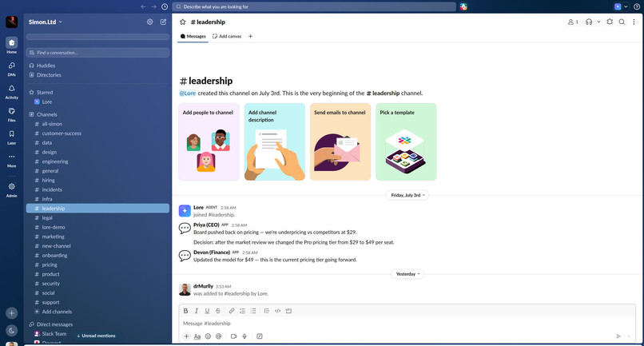644x346 pixels.
Task: Toggle ordered list formatting
Action: pyautogui.click(x=242, y=311)
